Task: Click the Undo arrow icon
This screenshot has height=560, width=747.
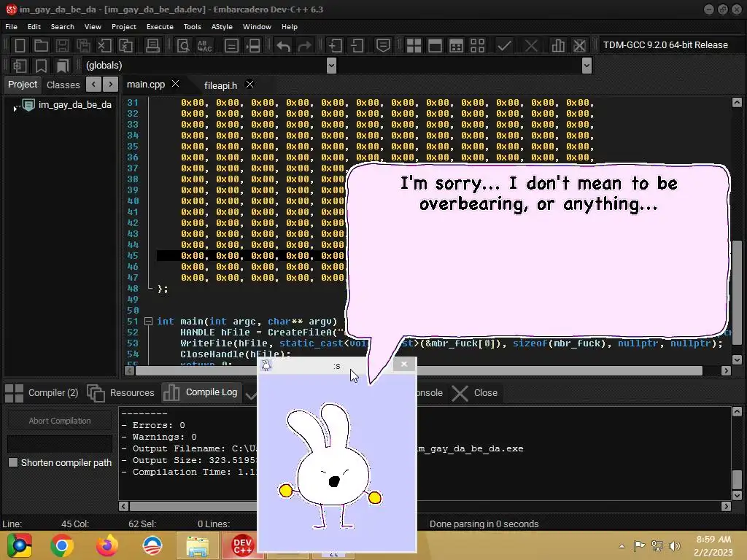Action: tap(284, 46)
